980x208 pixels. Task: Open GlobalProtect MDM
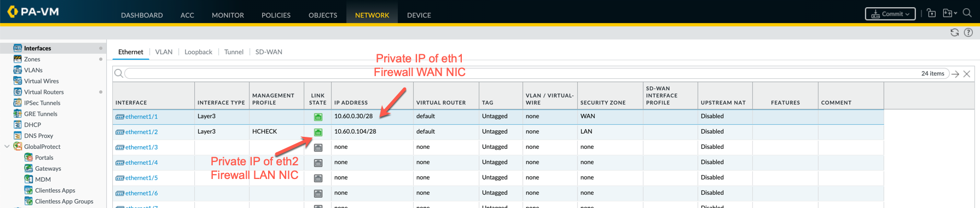tap(43, 180)
